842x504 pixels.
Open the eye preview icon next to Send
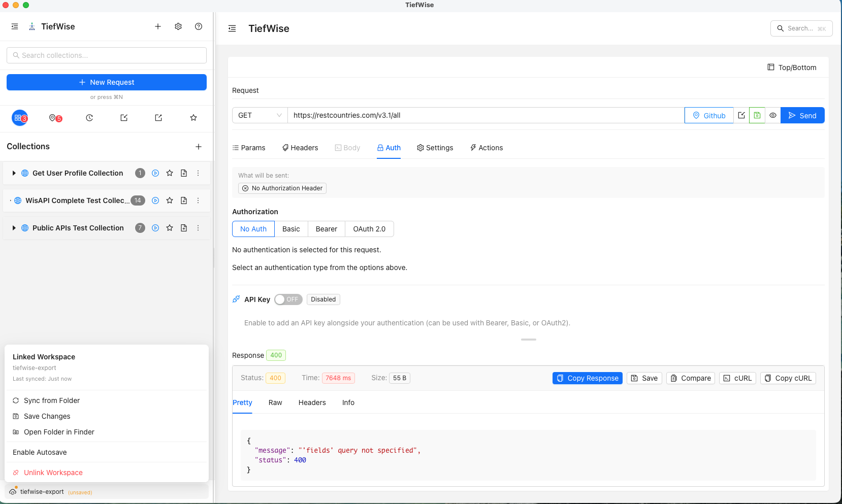click(x=773, y=115)
